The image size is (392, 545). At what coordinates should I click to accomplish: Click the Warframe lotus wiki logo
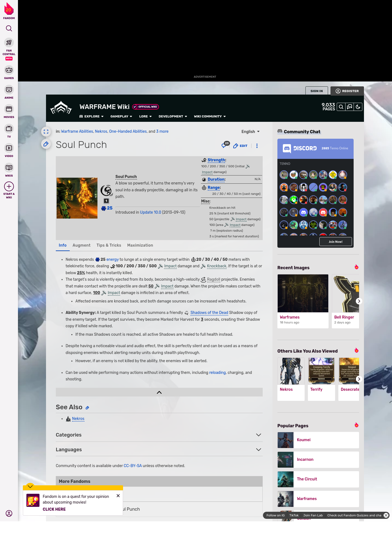61,108
